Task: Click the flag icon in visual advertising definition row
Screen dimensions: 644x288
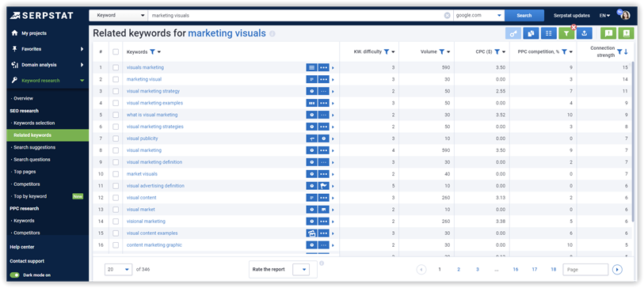Action: pyautogui.click(x=324, y=186)
